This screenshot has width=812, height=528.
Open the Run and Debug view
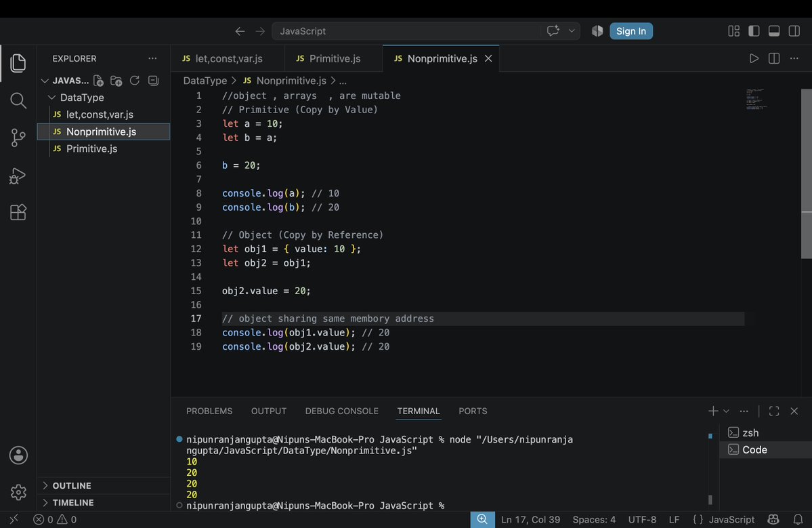click(18, 176)
